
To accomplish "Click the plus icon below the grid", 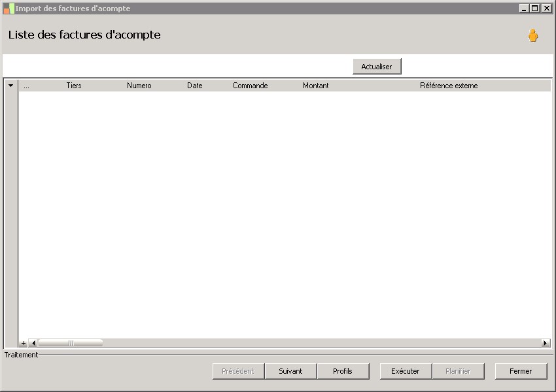I will click(x=24, y=343).
